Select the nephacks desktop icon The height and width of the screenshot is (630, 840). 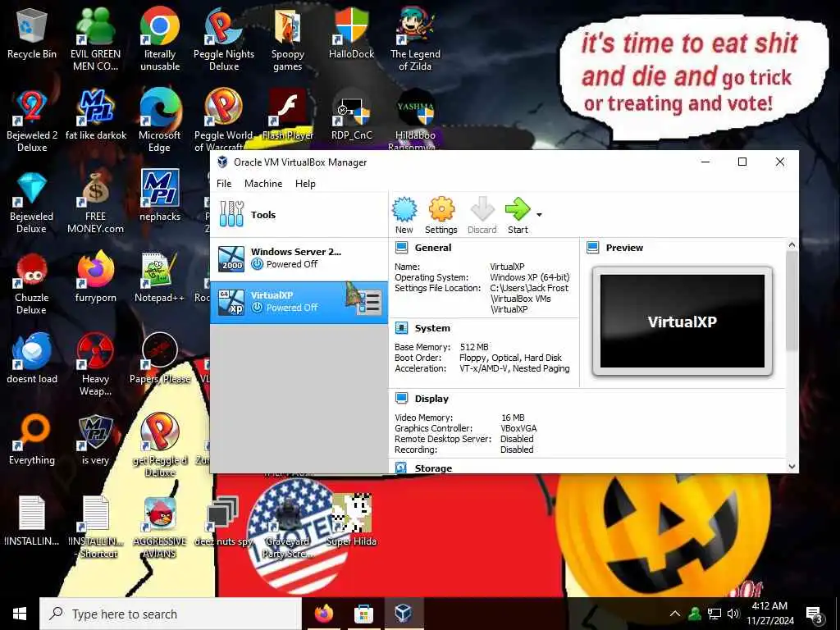pyautogui.click(x=160, y=195)
